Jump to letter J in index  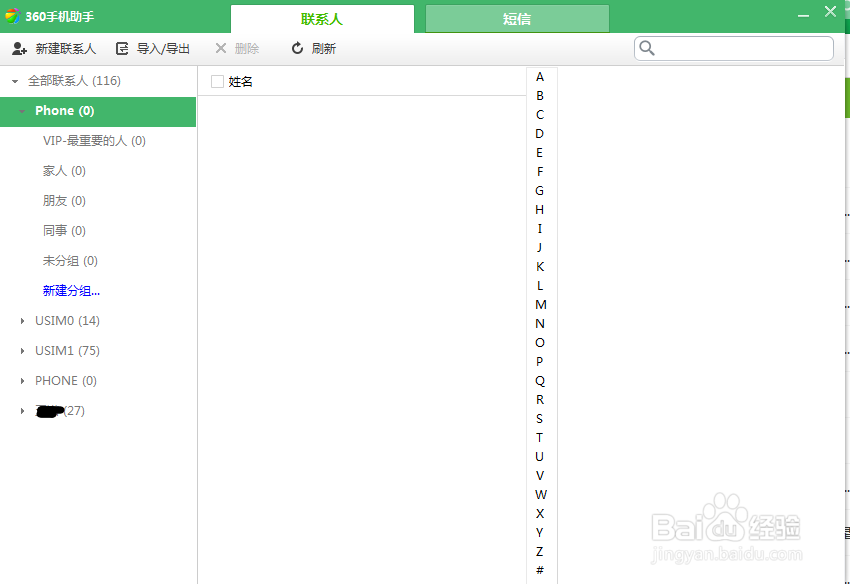pos(540,248)
